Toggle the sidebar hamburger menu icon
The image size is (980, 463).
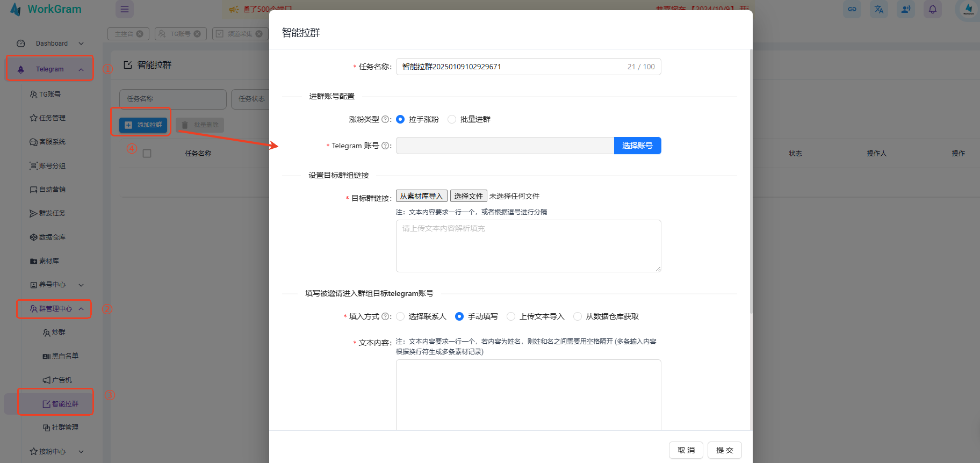pos(125,9)
